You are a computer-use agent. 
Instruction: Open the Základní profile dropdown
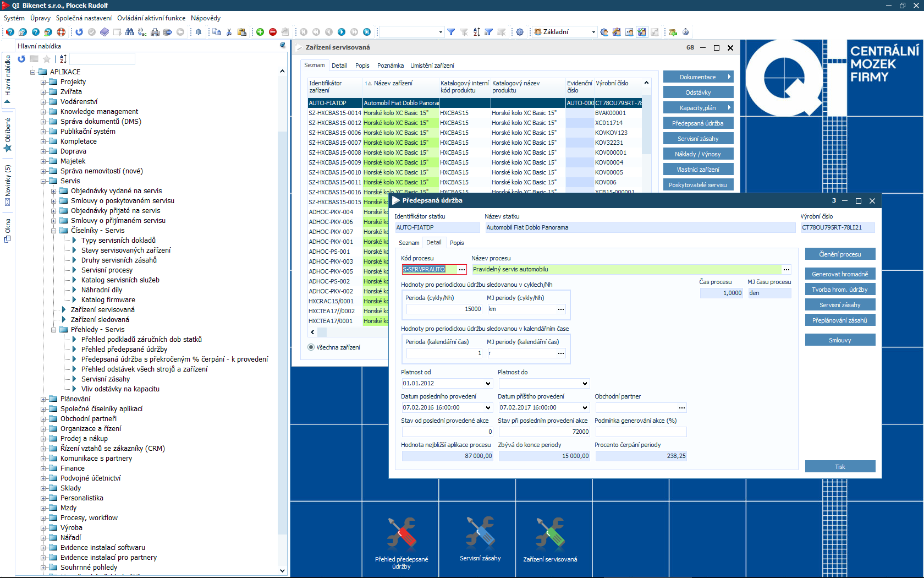593,32
